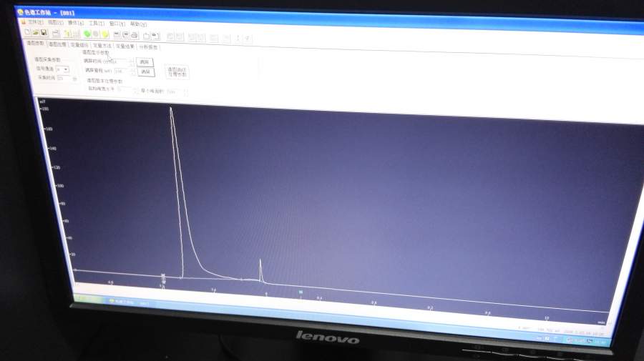Click the New file toolbar icon
The height and width of the screenshot is (361, 644).
[27, 32]
